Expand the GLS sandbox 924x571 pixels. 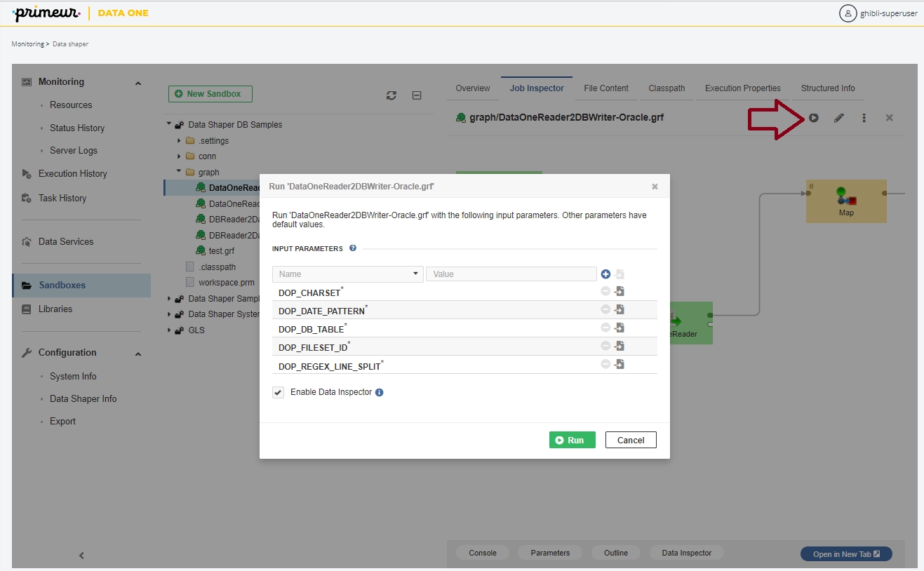click(x=169, y=330)
